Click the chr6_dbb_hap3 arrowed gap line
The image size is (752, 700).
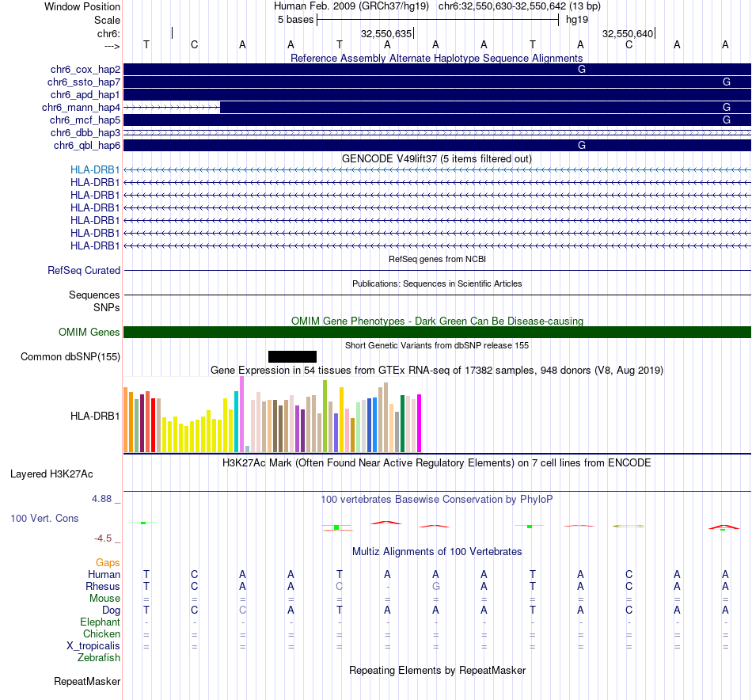438,132
